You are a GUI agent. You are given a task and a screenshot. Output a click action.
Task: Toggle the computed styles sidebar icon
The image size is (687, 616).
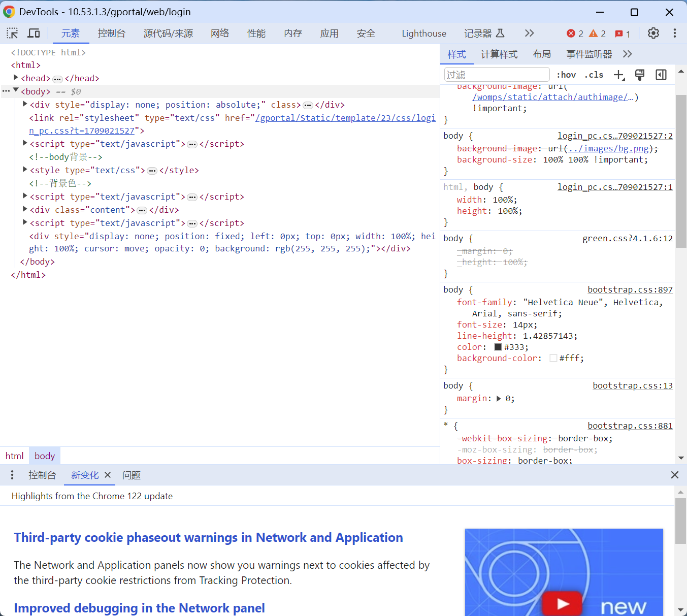click(661, 75)
